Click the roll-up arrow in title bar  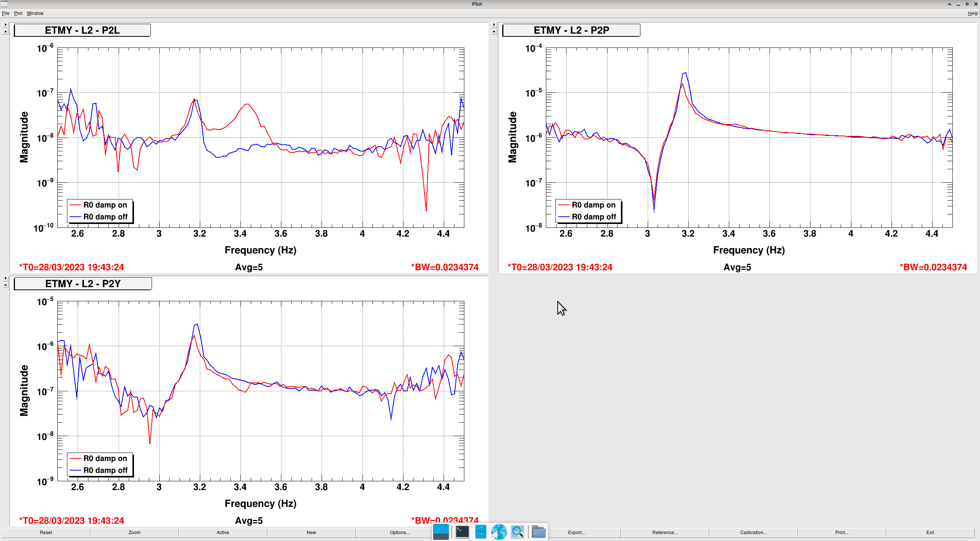949,4
